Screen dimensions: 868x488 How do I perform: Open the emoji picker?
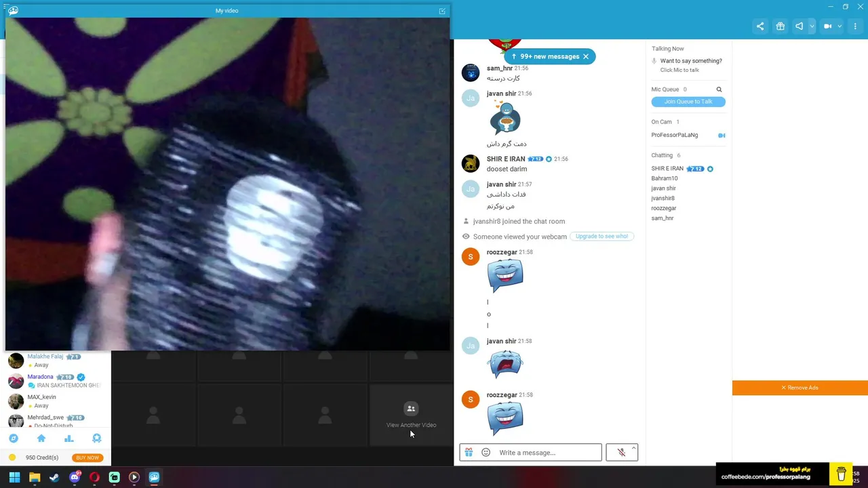pyautogui.click(x=486, y=452)
